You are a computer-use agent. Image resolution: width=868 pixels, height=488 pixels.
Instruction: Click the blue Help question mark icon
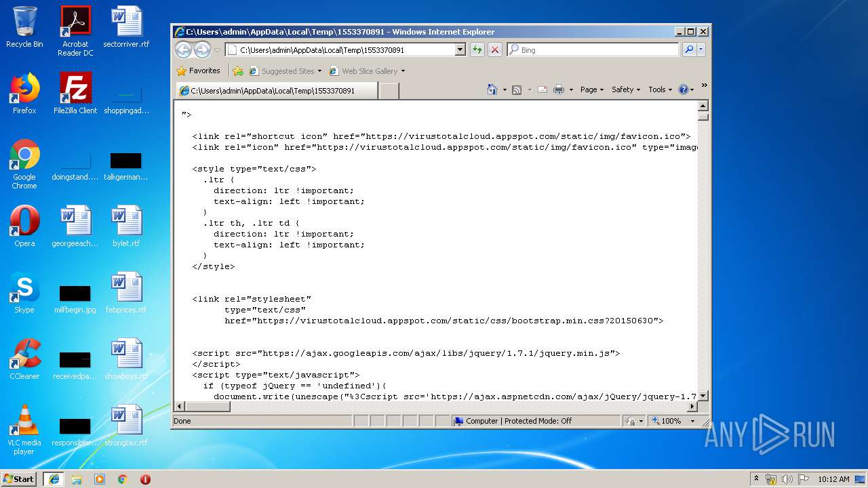[x=683, y=89]
